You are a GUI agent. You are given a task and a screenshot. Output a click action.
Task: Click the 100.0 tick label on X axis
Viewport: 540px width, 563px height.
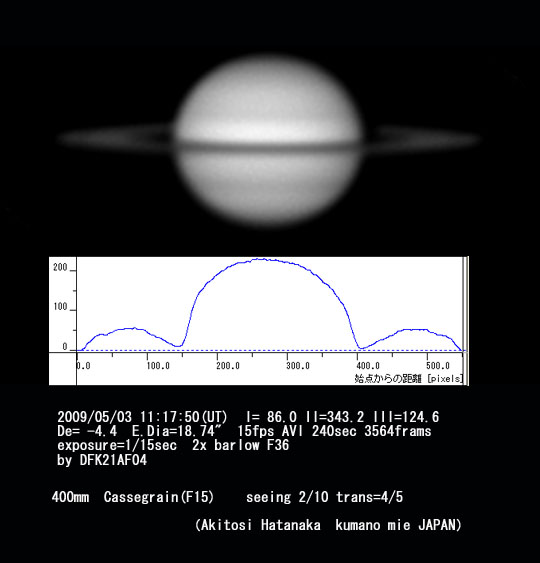point(158,366)
